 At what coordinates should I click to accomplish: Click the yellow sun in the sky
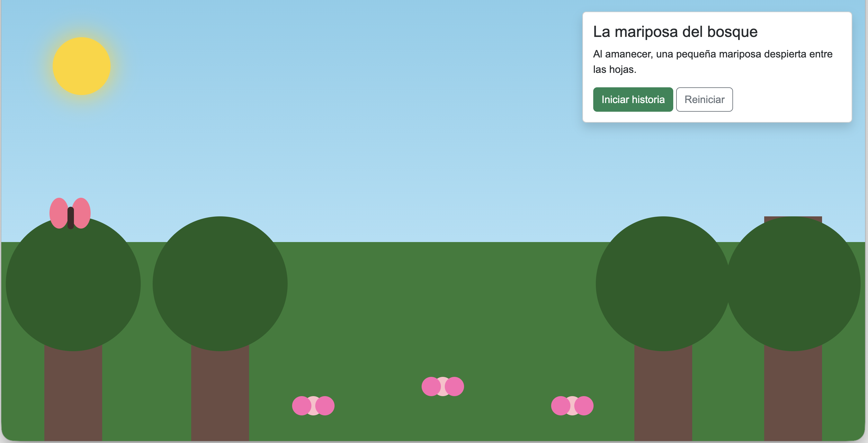click(82, 66)
